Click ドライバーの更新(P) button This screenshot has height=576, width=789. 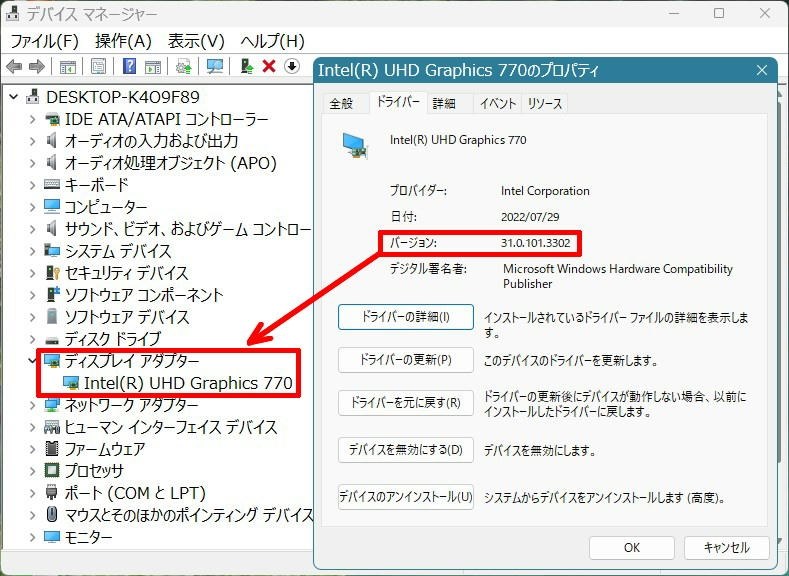406,360
